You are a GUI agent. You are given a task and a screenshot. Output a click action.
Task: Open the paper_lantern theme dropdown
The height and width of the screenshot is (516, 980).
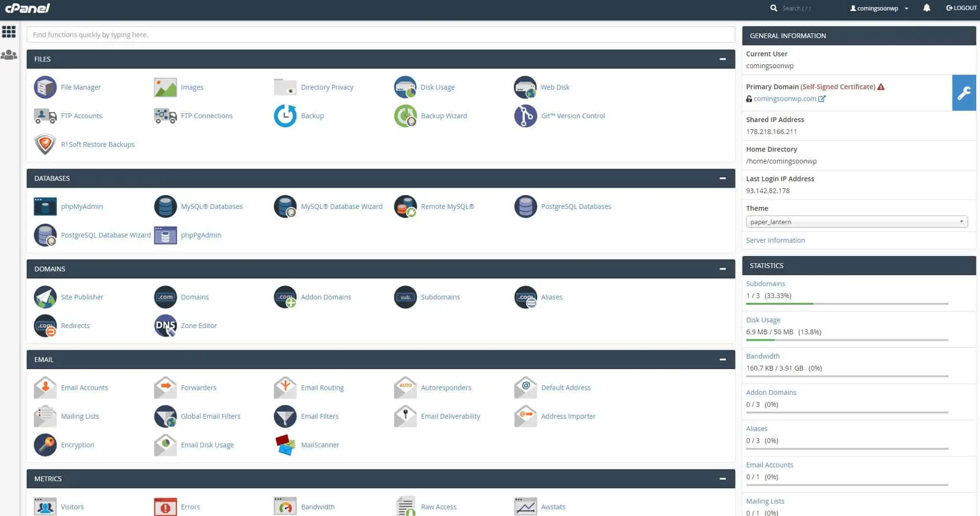point(857,222)
